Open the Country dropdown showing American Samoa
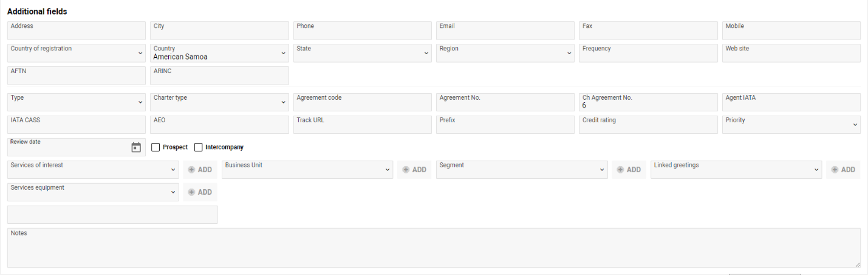The image size is (868, 275). pyautogui.click(x=219, y=53)
